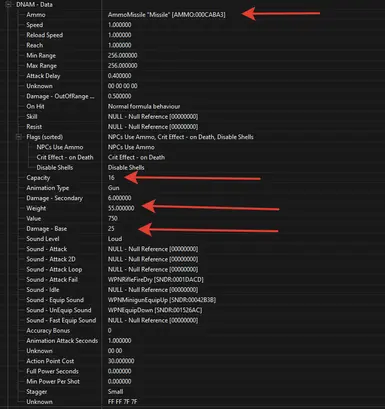Click the AmmoMissile ammo value
The height and width of the screenshot is (409, 385).
point(166,15)
